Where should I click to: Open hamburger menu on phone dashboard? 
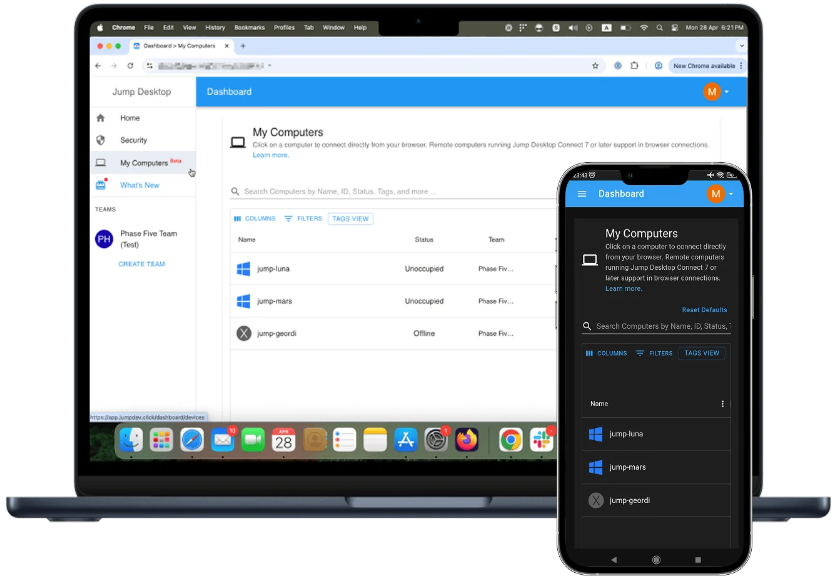pos(582,194)
